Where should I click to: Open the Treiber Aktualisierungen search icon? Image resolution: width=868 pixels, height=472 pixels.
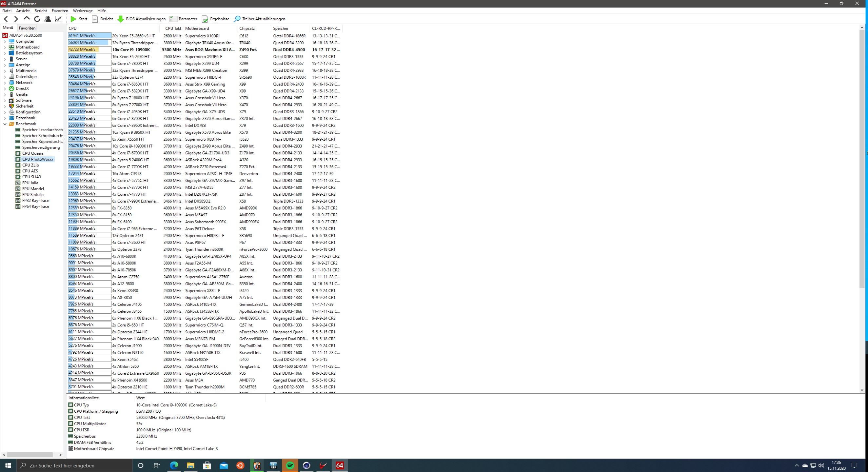tap(237, 19)
